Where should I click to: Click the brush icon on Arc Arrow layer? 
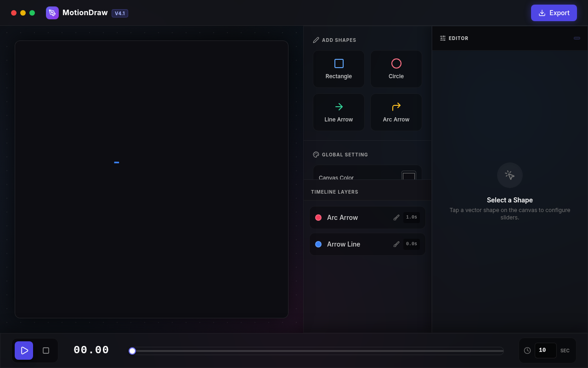point(396,218)
